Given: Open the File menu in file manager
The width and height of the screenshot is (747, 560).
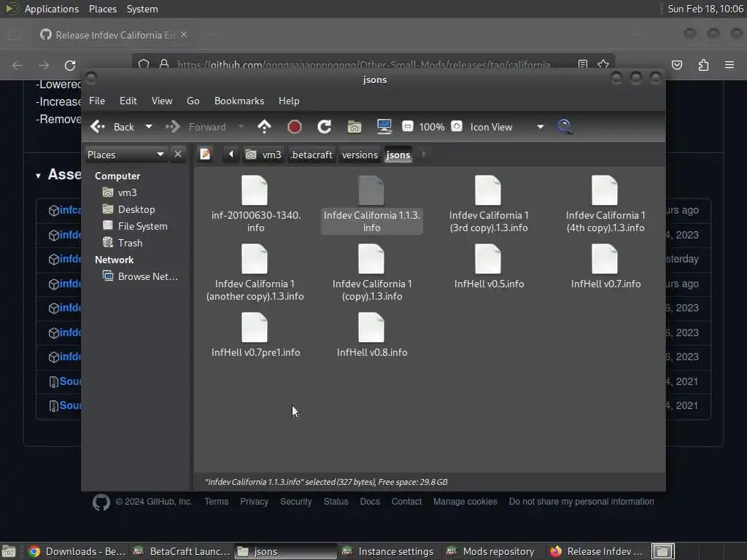Looking at the screenshot, I should [97, 101].
